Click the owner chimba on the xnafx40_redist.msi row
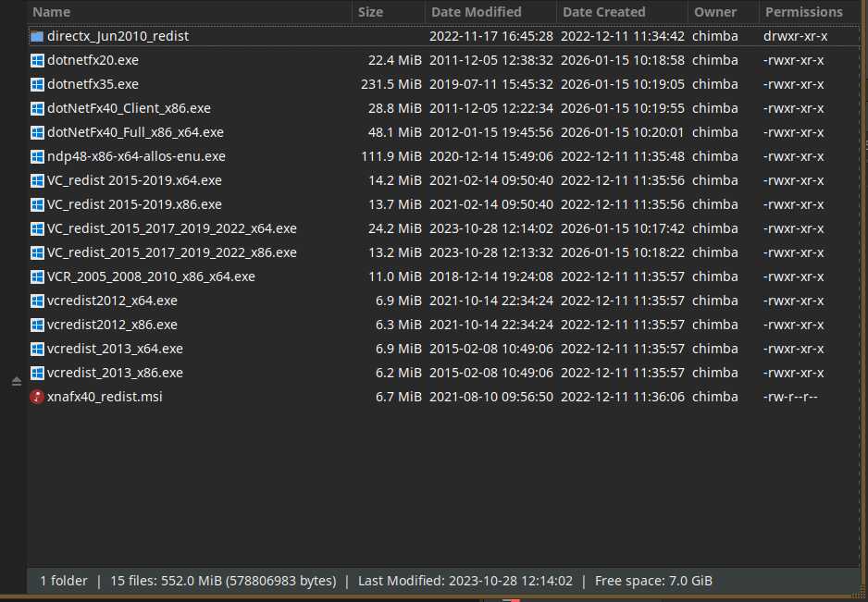This screenshot has width=868, height=602. 714,397
